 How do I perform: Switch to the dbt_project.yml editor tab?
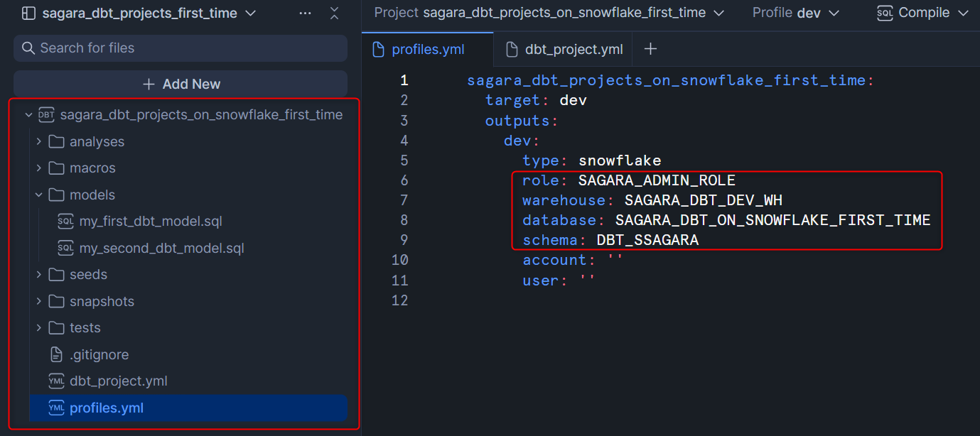[x=564, y=50]
